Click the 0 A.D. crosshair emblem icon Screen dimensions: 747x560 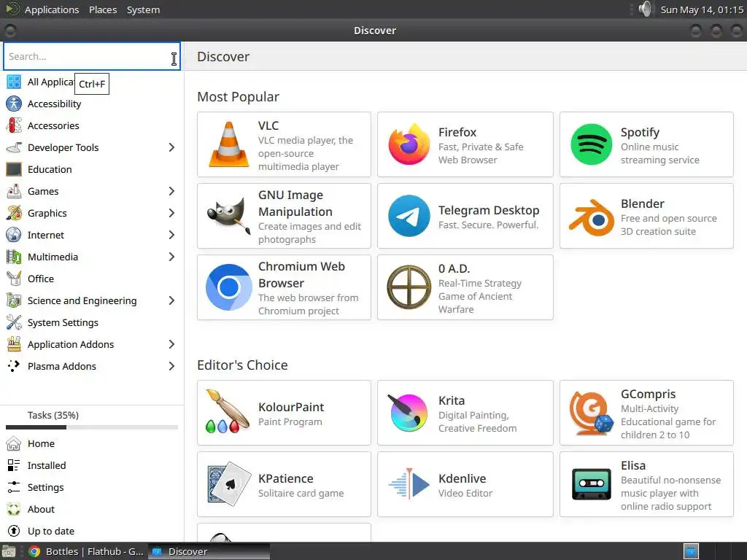(x=409, y=287)
